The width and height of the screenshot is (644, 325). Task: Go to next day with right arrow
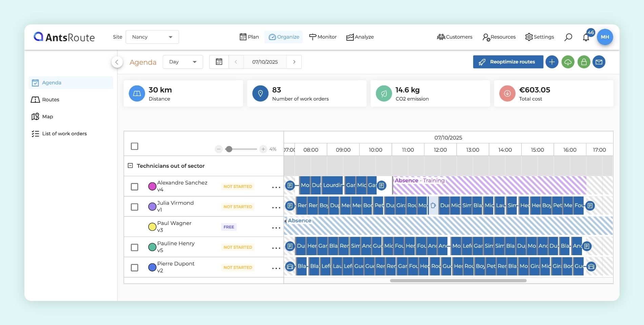[x=294, y=62]
